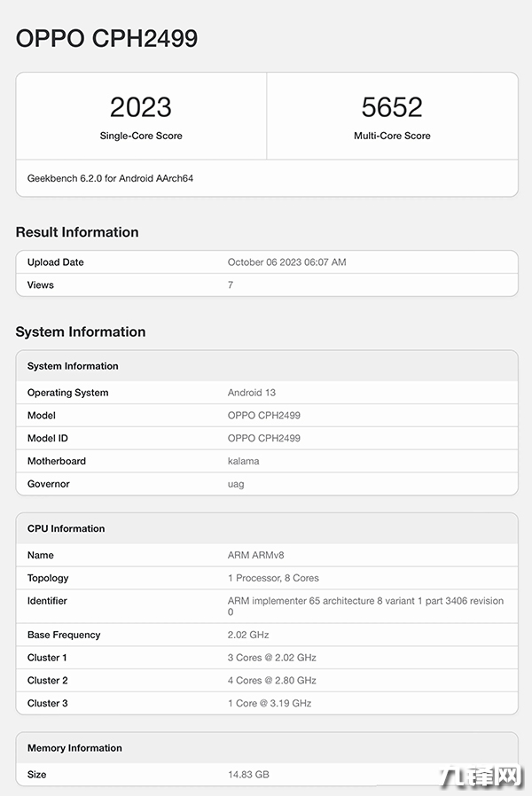The image size is (532, 796).
Task: Click the 1 Processor, 8 Cores topology value
Action: pyautogui.click(x=273, y=578)
